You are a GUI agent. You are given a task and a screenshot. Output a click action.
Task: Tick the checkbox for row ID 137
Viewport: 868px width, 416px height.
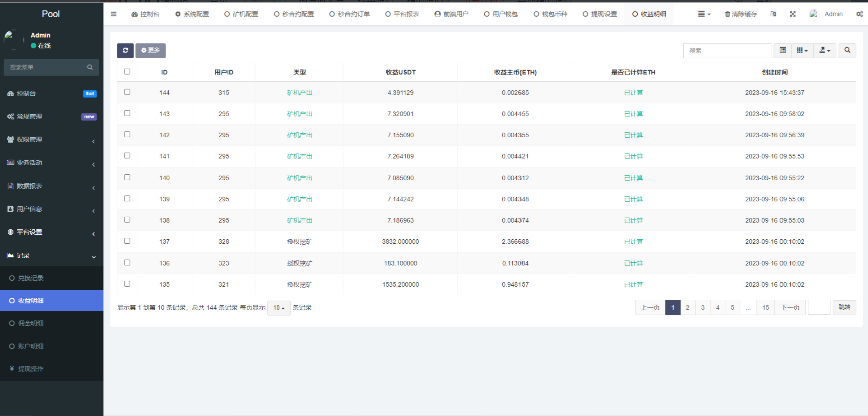point(127,241)
